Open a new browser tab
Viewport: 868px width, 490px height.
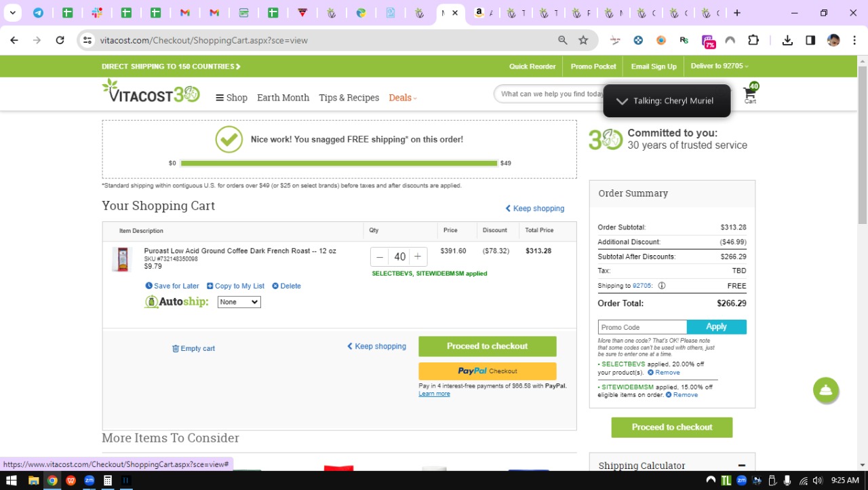737,13
